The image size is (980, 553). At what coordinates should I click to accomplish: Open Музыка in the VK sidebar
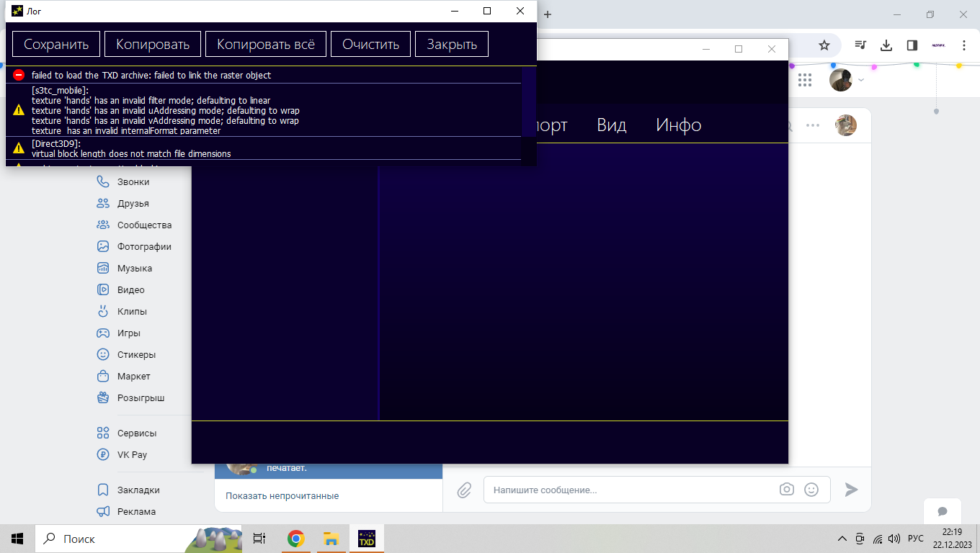tap(134, 269)
